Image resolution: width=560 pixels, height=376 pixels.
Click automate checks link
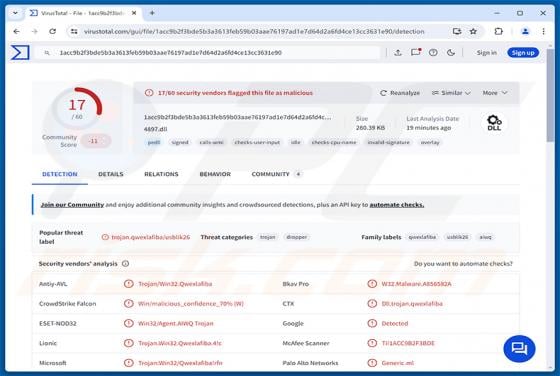click(x=397, y=205)
